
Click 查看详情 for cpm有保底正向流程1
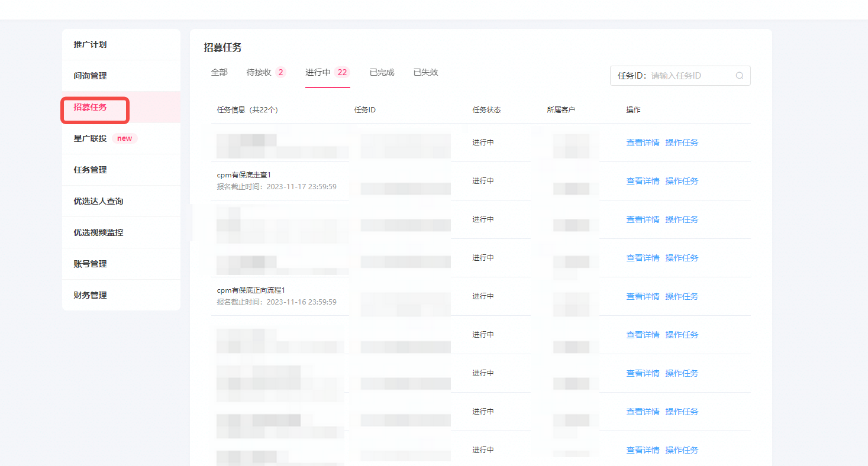[643, 296]
